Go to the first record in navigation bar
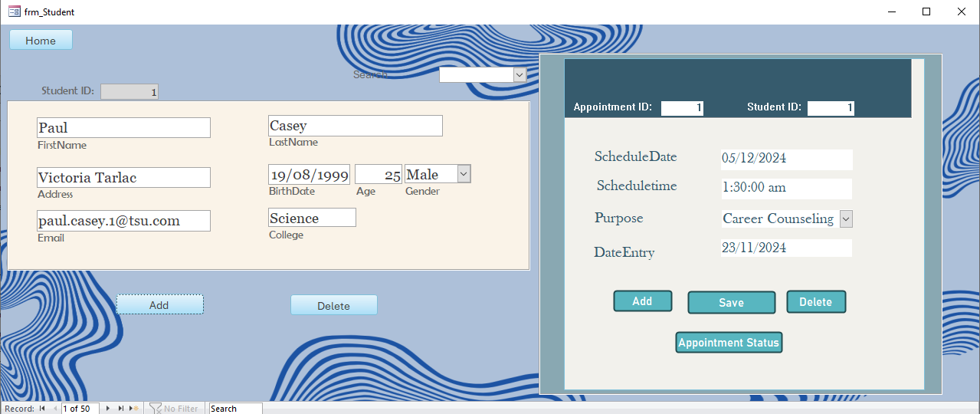The image size is (980, 414). [42, 409]
